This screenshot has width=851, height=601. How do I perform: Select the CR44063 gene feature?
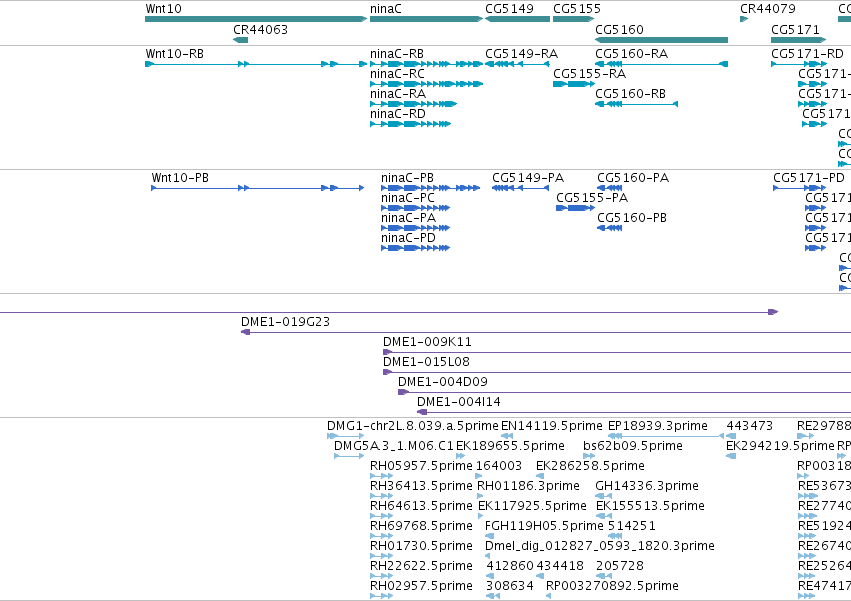(240, 40)
